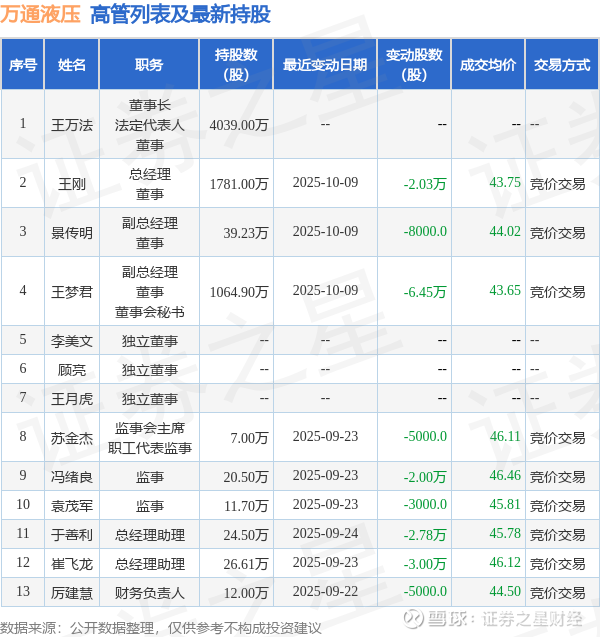Click the name 王万法

click(72, 125)
